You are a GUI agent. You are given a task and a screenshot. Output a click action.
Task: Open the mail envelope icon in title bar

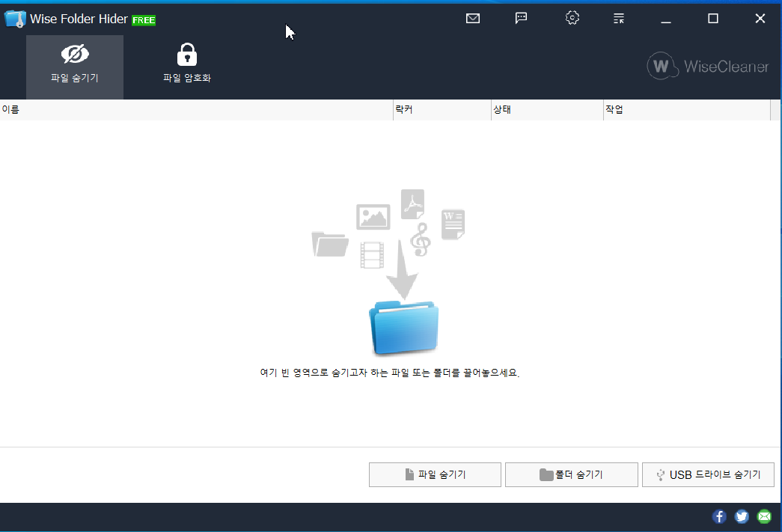tap(473, 19)
